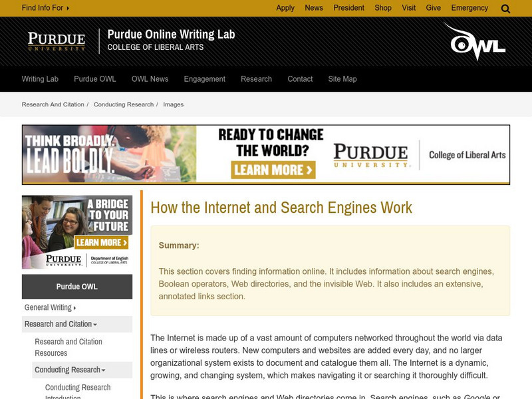This screenshot has height=399, width=532.
Task: Click Purdue Online Writing Lab title
Action: (172, 35)
